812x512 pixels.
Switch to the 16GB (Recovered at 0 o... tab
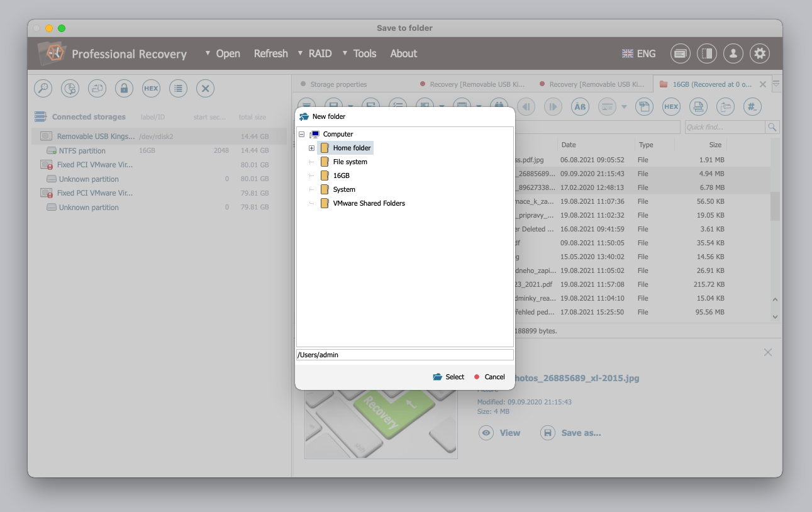(712, 84)
